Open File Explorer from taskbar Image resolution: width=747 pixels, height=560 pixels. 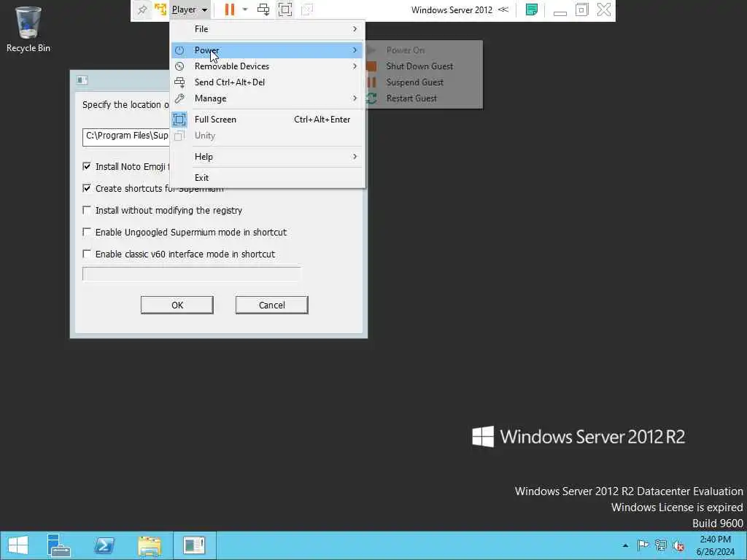(149, 545)
